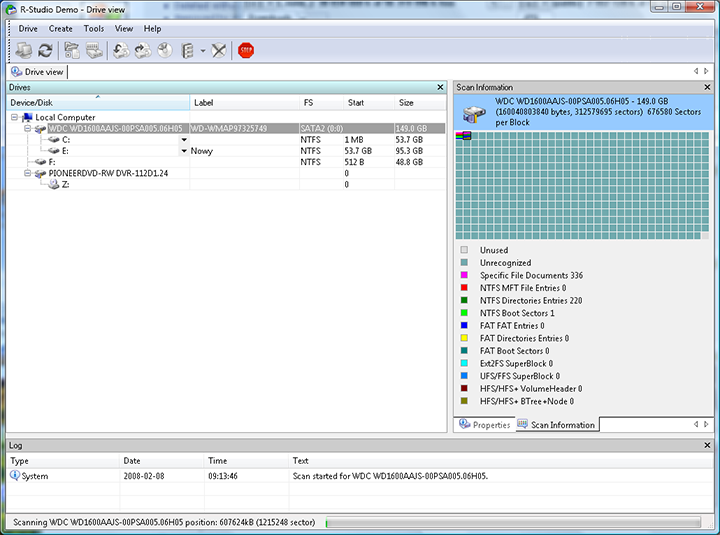Switch to the Properties tab
Viewport: 720px width, 535px height.
coord(485,425)
